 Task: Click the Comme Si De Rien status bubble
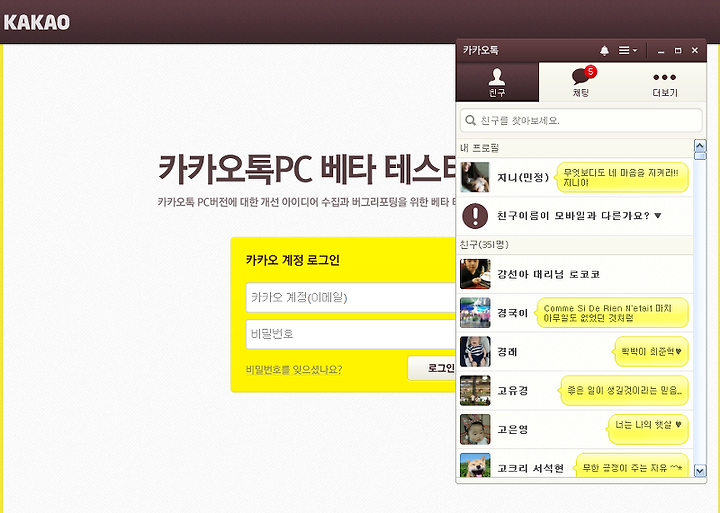click(x=612, y=313)
